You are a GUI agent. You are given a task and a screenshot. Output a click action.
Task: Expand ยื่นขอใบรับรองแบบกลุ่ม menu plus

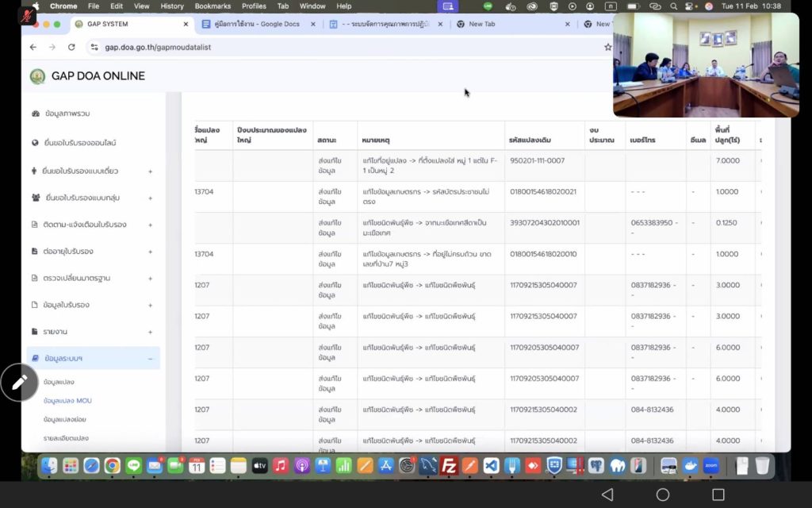tap(150, 198)
